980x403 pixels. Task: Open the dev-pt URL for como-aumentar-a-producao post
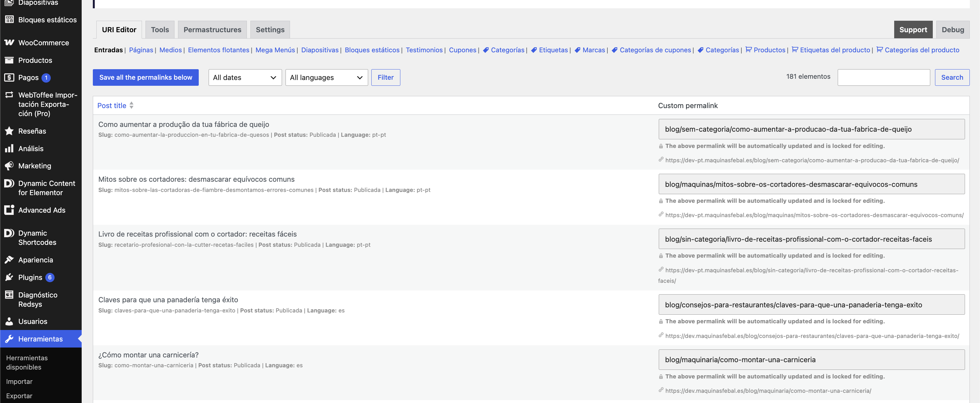812,160
